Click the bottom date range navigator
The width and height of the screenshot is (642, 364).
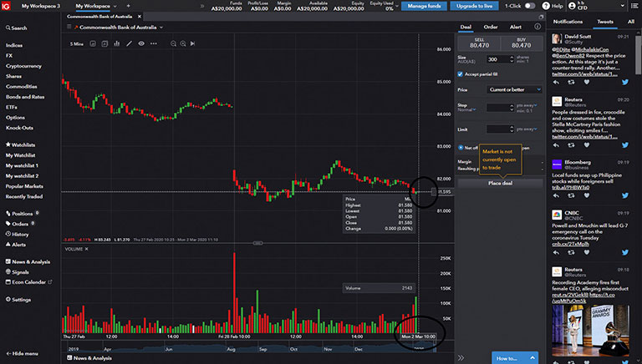[249, 348]
